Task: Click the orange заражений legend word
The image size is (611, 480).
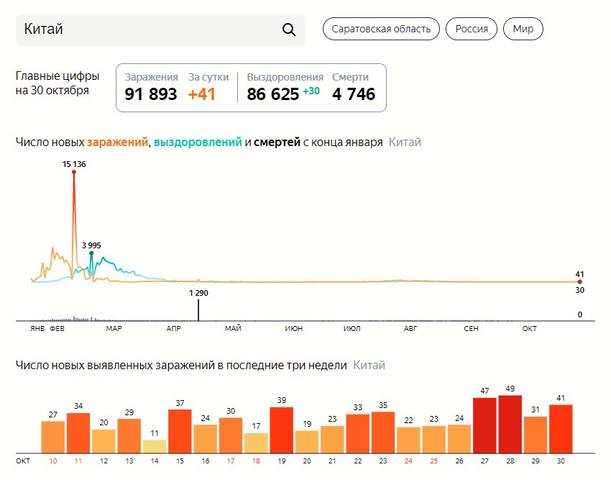Action: coord(117,142)
